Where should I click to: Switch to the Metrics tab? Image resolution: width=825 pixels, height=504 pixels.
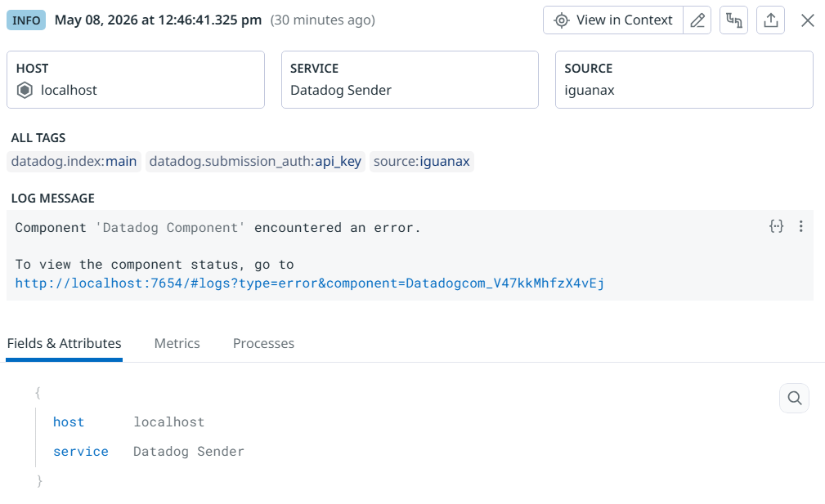177,344
